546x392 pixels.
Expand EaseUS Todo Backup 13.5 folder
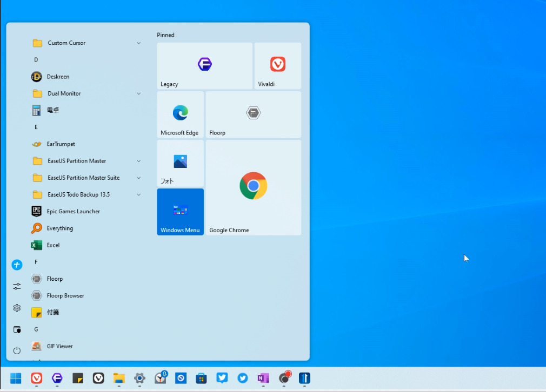(138, 195)
